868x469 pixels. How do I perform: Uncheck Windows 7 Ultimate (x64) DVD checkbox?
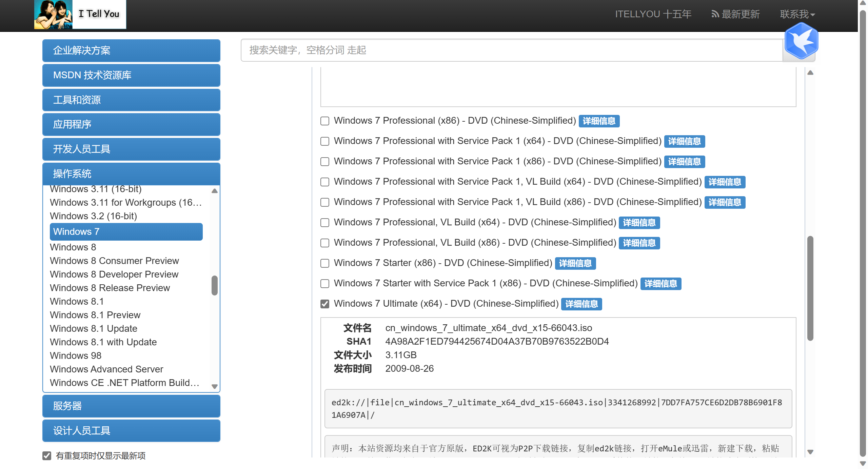(x=325, y=304)
